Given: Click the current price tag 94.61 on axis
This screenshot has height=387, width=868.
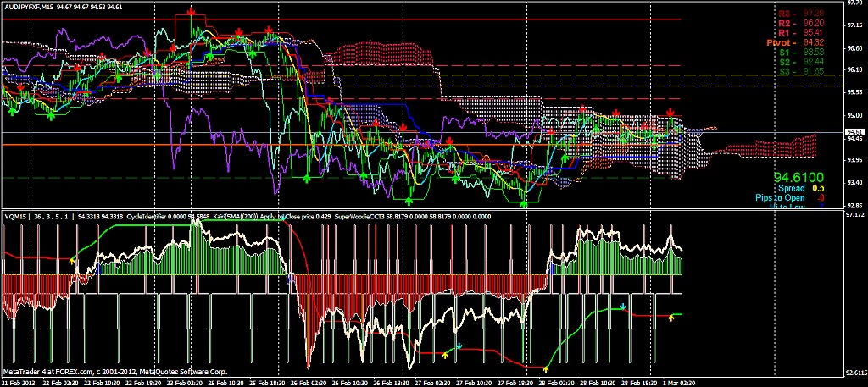Looking at the screenshot, I should click(855, 132).
